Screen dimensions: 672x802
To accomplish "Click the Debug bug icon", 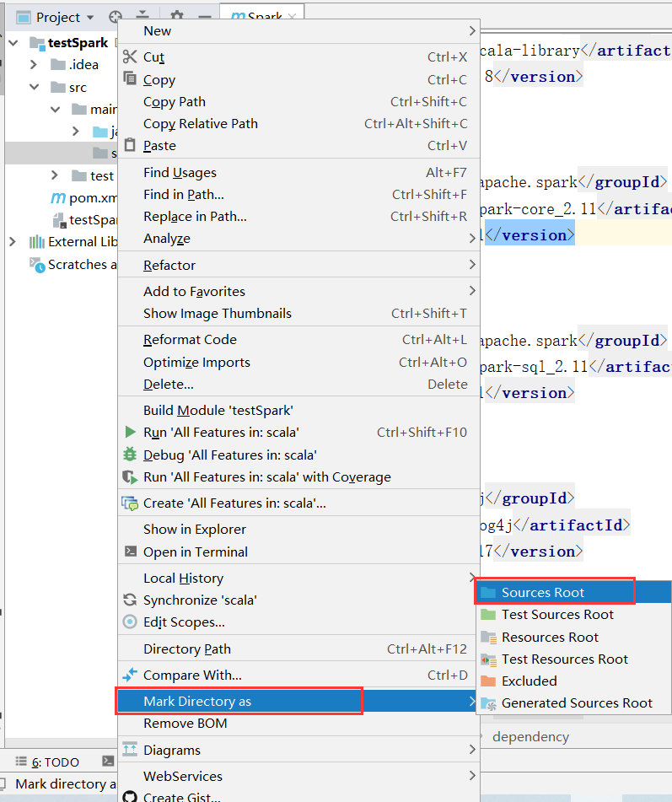I will point(130,455).
